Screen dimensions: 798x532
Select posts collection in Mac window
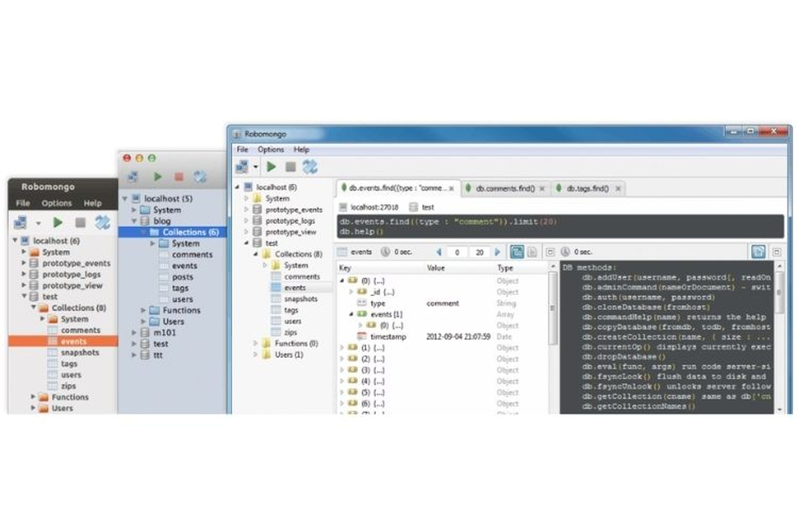(182, 277)
